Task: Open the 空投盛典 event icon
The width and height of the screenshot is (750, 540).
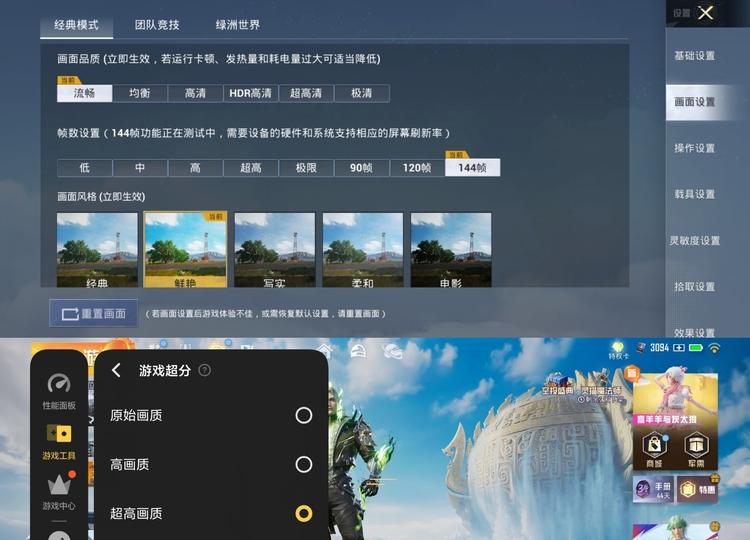Action: (558, 384)
